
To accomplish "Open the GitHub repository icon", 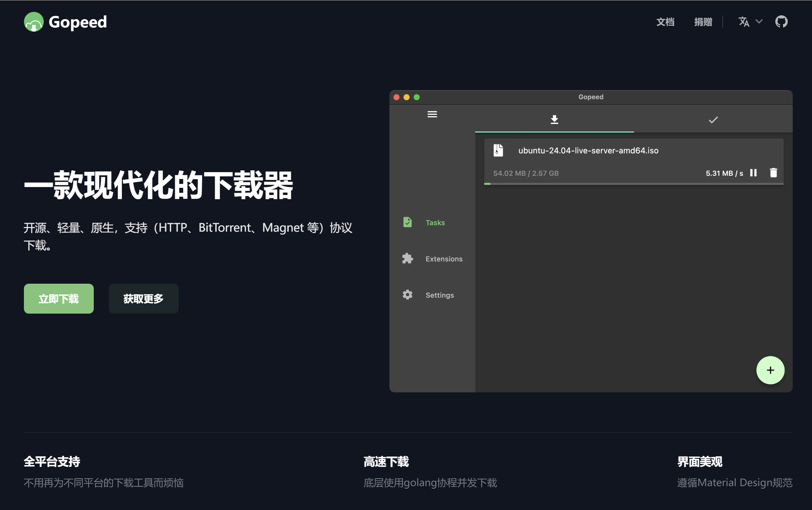I will point(781,22).
